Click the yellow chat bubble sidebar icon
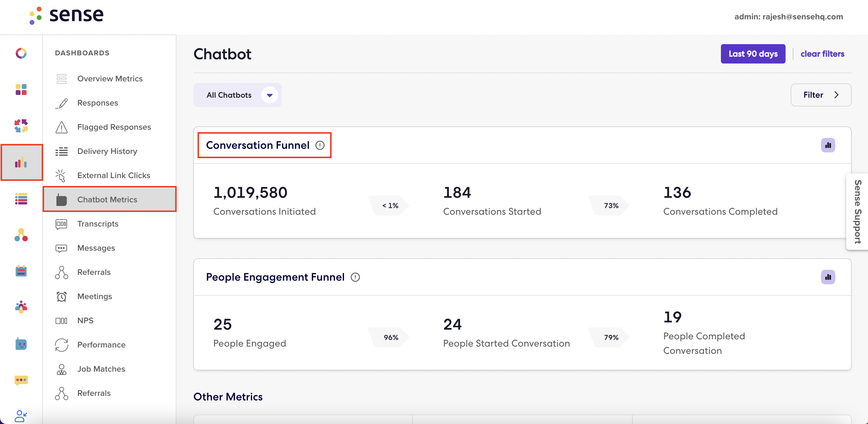Image resolution: width=868 pixels, height=424 pixels. point(21,380)
